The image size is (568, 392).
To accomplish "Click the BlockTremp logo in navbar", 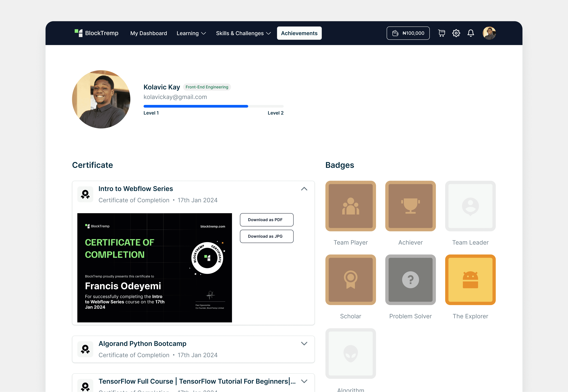I will (97, 33).
